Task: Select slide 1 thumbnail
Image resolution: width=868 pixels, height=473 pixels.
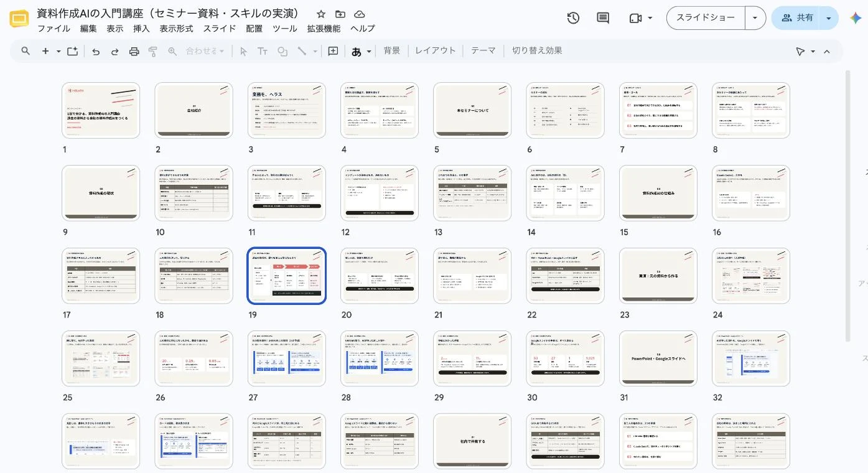Action: 101,110
